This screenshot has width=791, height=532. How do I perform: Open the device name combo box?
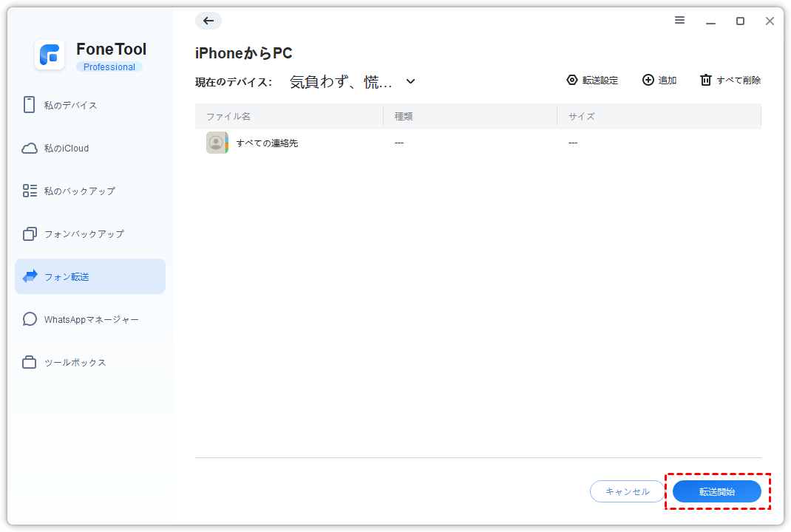click(341, 82)
